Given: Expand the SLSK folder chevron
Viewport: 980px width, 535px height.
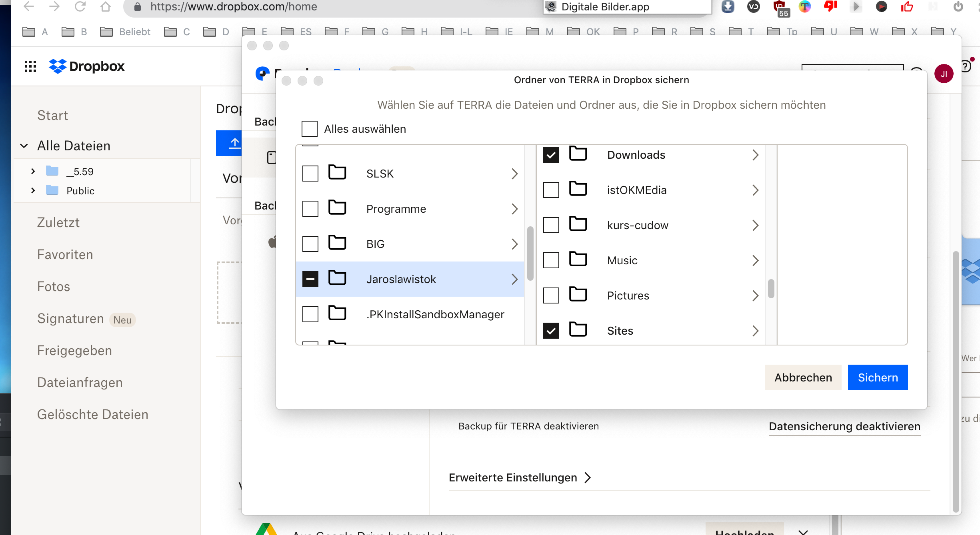Looking at the screenshot, I should click(x=515, y=174).
